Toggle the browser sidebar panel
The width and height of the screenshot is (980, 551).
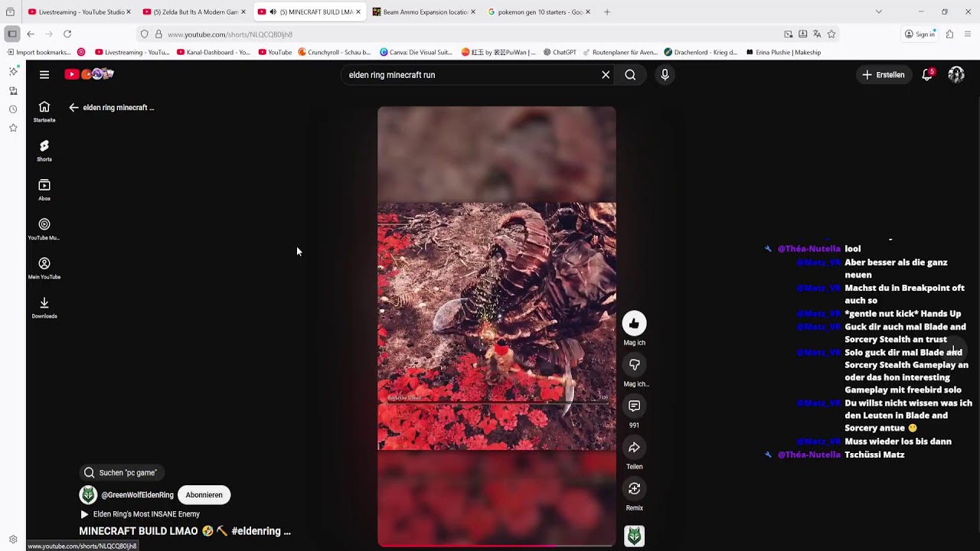12,34
